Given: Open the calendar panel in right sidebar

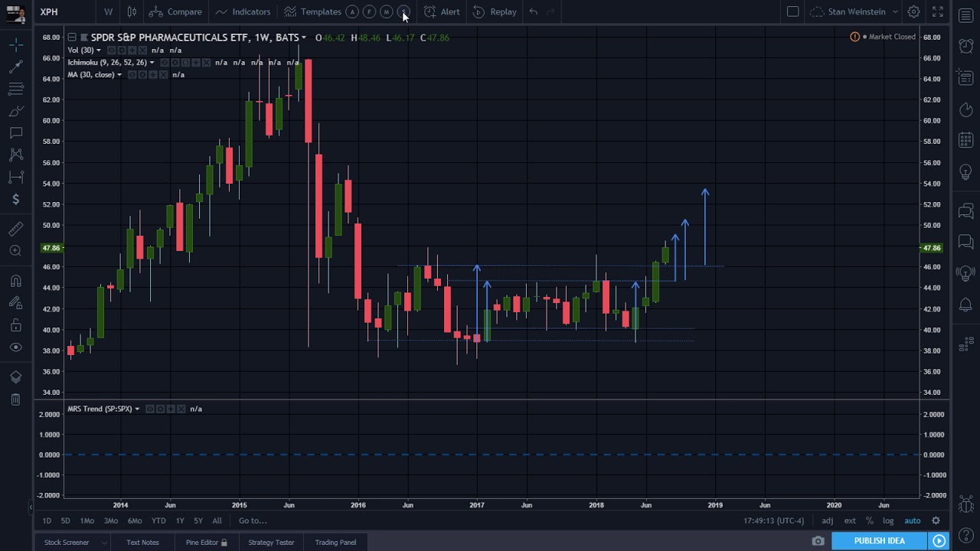Looking at the screenshot, I should [966, 140].
